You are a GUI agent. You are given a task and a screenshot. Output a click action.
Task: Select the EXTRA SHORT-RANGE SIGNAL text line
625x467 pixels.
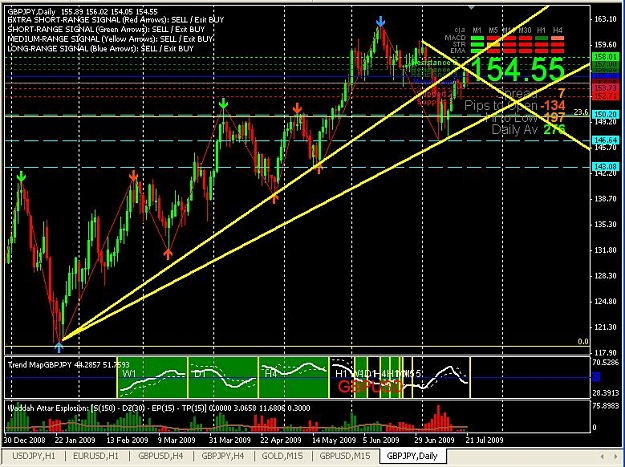[116, 20]
